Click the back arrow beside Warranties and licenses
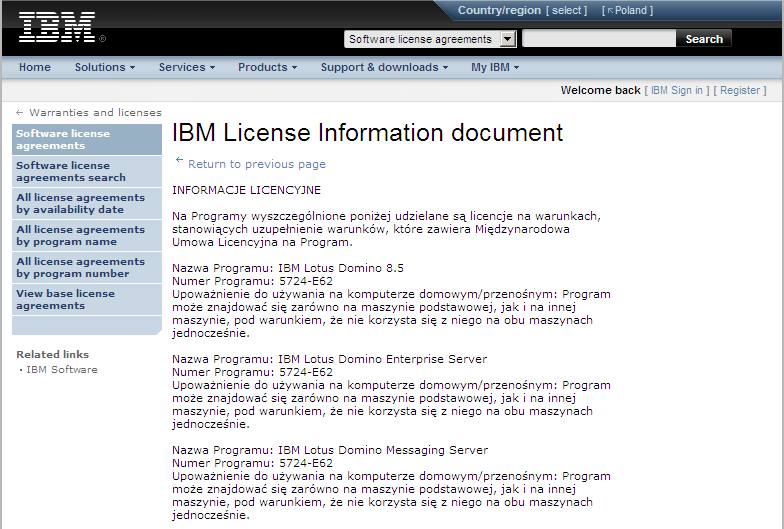Image resolution: width=784 pixels, height=529 pixels. point(20,112)
